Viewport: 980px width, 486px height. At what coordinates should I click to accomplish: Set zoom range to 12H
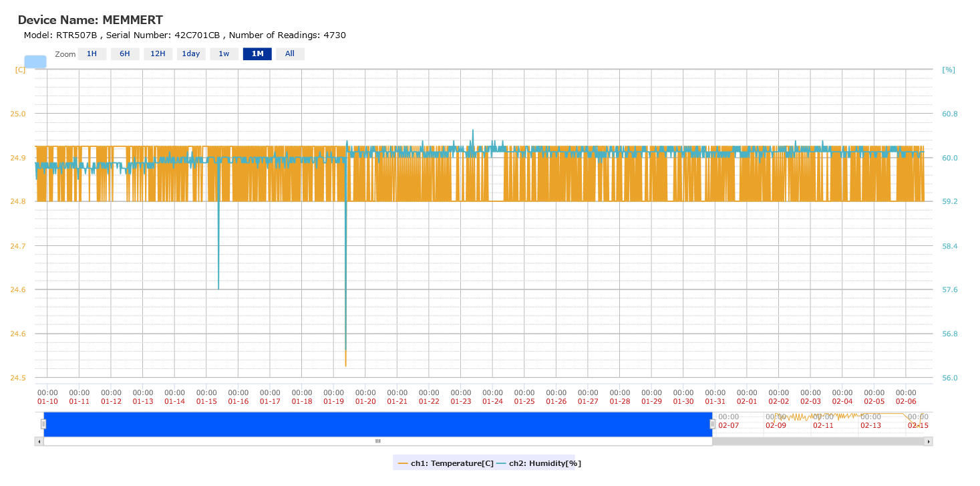tap(158, 54)
